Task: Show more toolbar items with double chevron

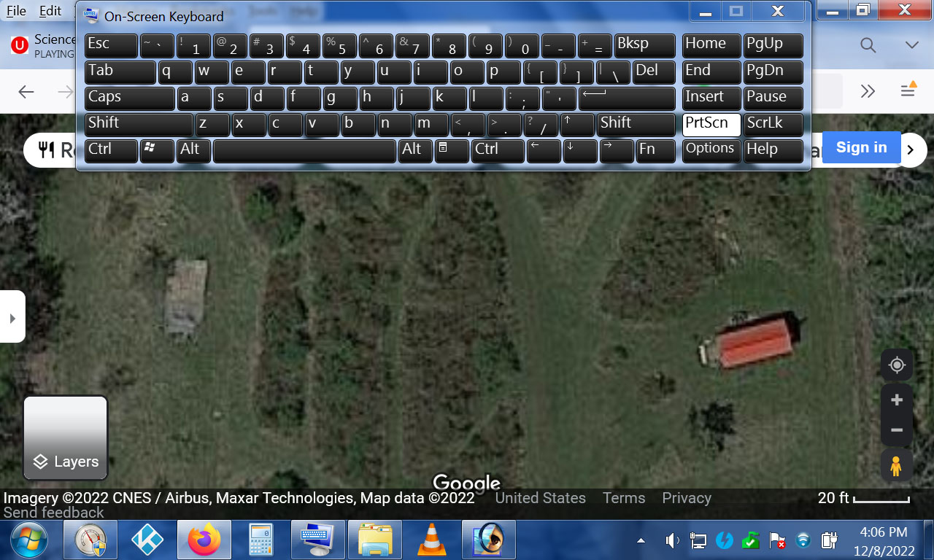Action: [x=868, y=91]
